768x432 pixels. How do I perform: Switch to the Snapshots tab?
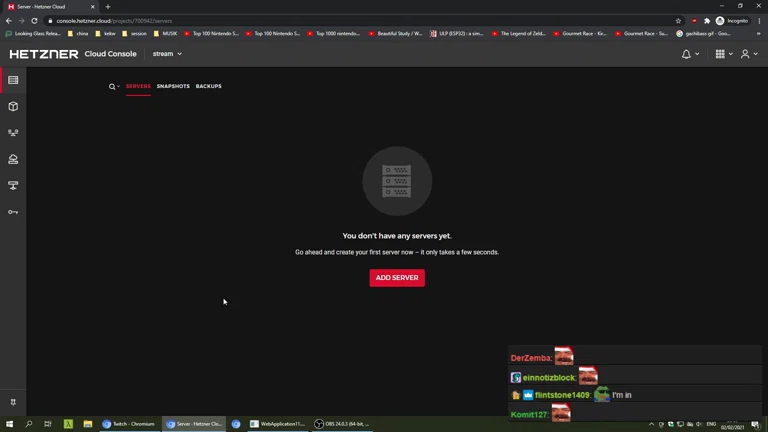tap(173, 87)
